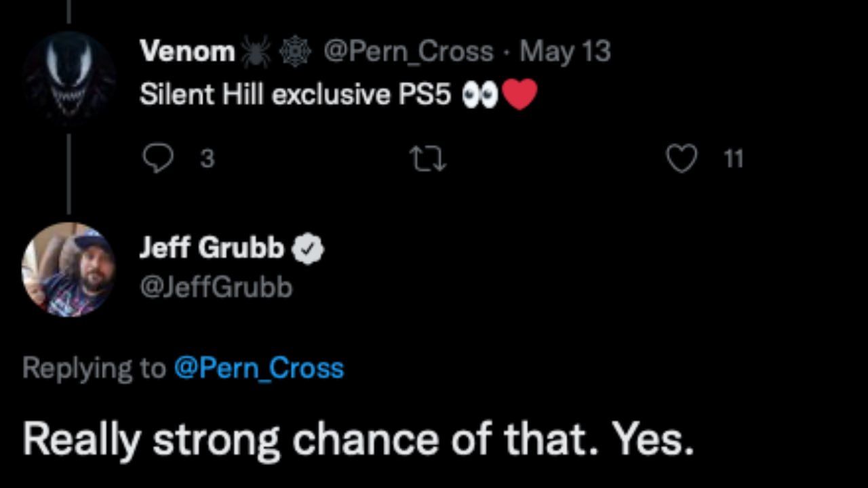Like the Silent Hill tweet
This screenshot has height=488, width=868.
(x=681, y=159)
